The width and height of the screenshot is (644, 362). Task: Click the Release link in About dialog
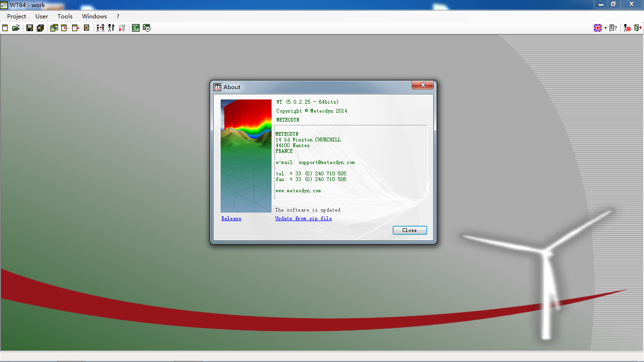coord(231,219)
